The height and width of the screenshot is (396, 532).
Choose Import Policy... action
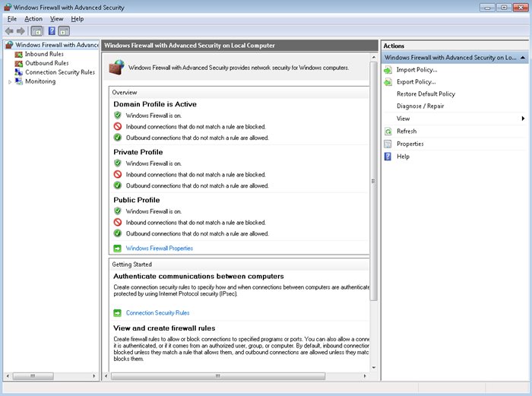pyautogui.click(x=417, y=70)
